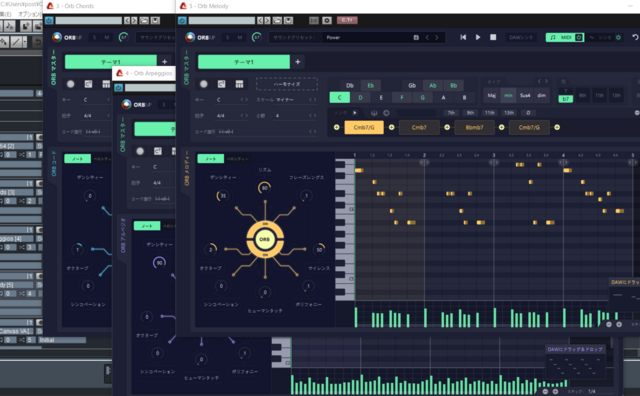Select root note A in chord keyboard
Viewport: 640px width, 396px height.
[443, 98]
